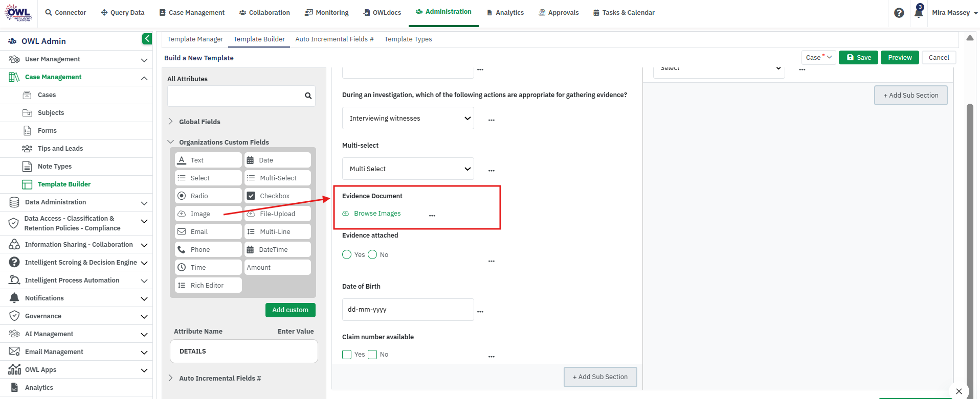Pick the Phone field type icon

pyautogui.click(x=182, y=249)
